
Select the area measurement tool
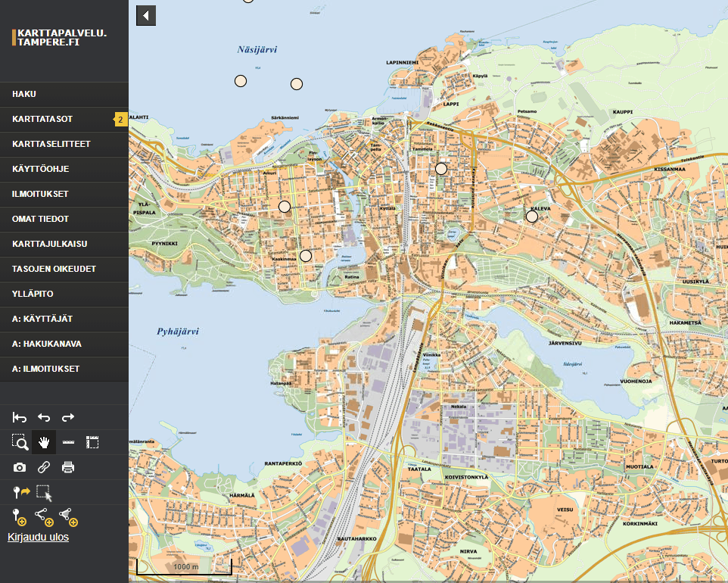(92, 442)
